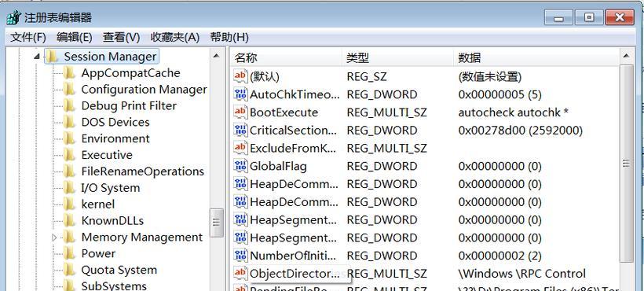Click the Environment folder icon
Image resolution: width=644 pixels, height=291 pixels.
click(x=69, y=138)
